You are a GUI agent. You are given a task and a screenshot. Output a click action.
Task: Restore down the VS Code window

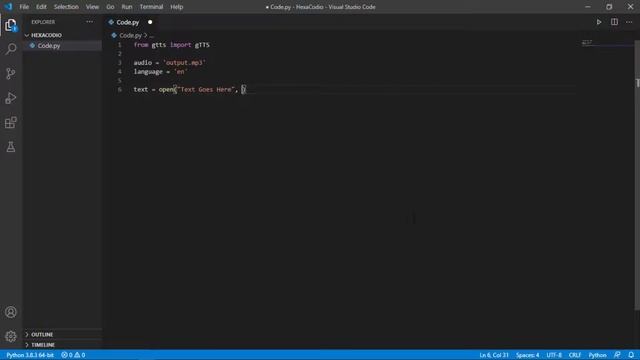coord(609,7)
